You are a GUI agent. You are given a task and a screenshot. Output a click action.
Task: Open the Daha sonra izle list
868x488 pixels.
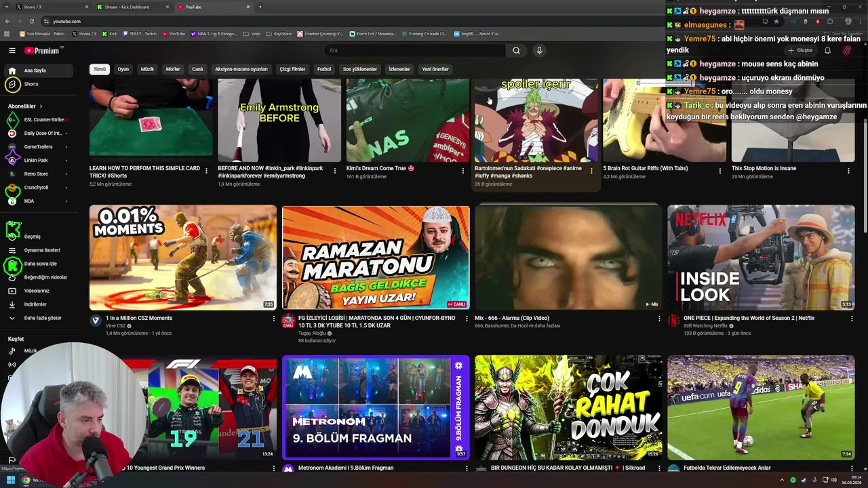[37, 264]
